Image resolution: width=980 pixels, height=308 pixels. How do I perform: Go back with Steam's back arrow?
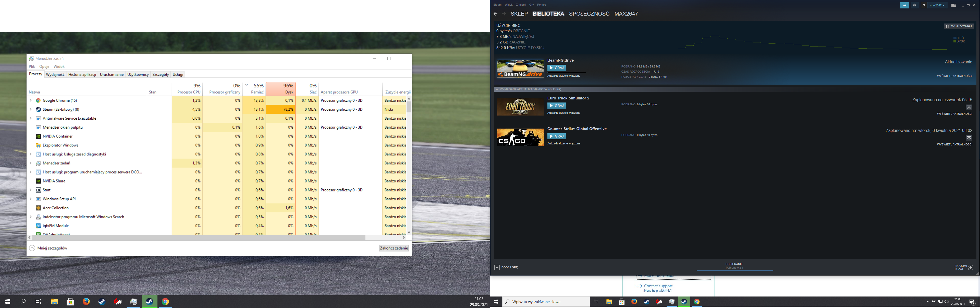(495, 14)
